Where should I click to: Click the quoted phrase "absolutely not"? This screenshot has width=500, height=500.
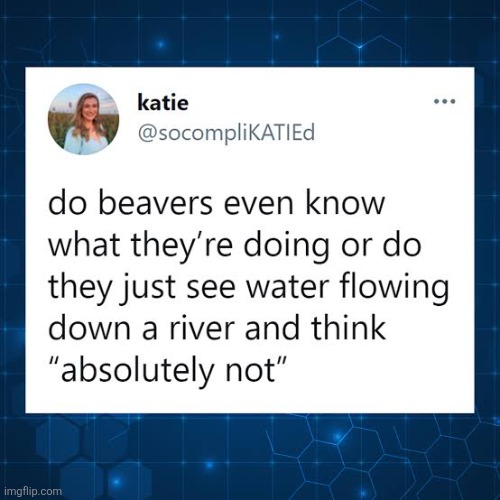click(x=168, y=370)
